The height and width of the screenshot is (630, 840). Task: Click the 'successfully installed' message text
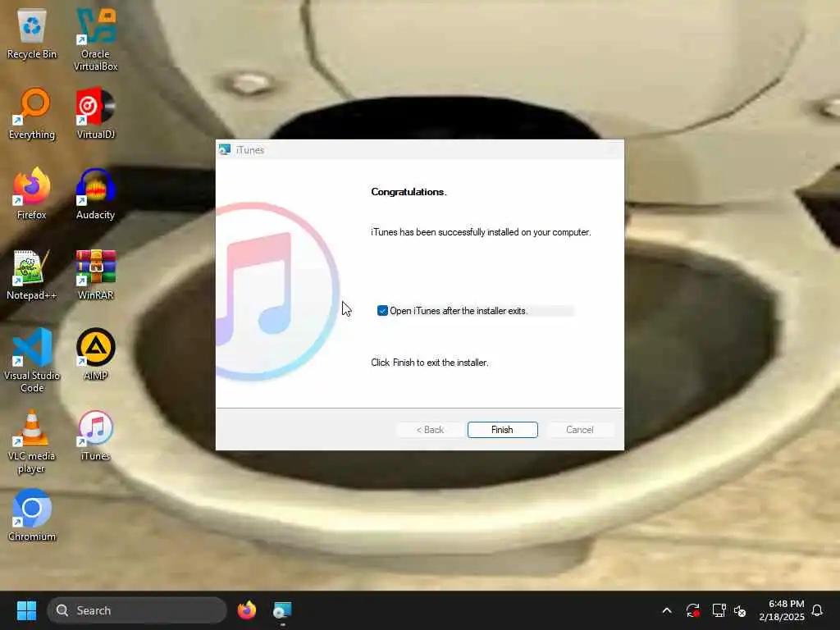click(x=481, y=232)
